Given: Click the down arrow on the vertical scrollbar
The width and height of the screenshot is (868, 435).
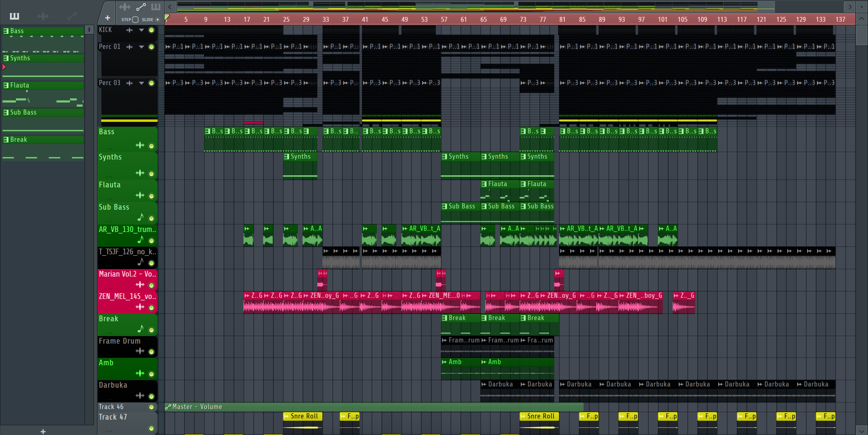Looking at the screenshot, I should click(862, 431).
